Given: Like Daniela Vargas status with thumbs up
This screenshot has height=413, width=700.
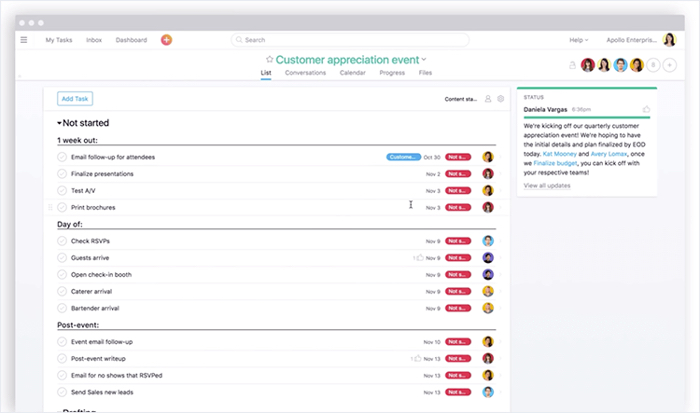Looking at the screenshot, I should [x=646, y=109].
